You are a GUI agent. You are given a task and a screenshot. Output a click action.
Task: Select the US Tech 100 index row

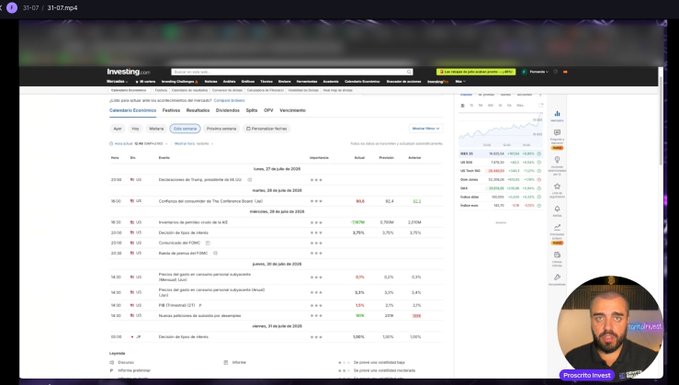coord(501,171)
